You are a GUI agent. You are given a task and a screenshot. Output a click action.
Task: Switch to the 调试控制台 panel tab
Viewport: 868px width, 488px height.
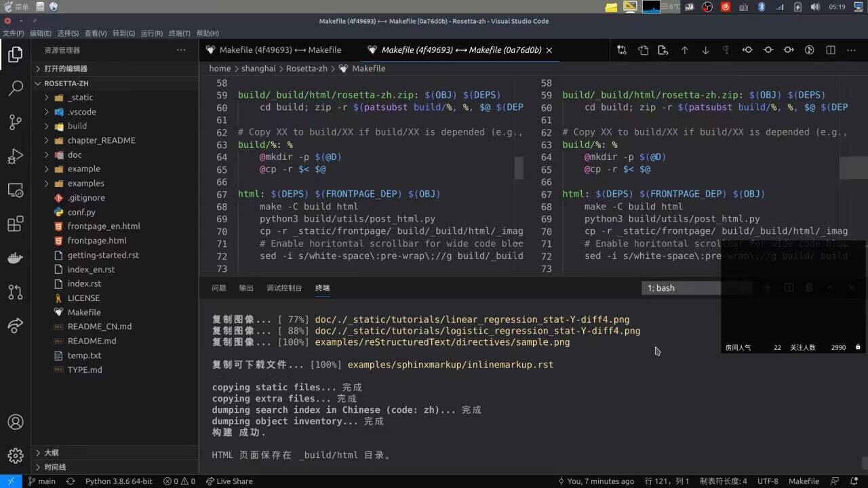[x=284, y=288]
